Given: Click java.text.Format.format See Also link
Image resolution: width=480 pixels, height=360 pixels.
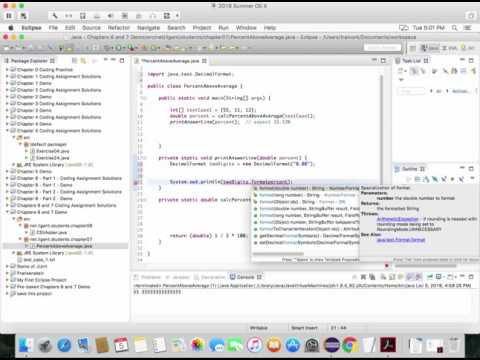Looking at the screenshot, I should (x=401, y=240).
